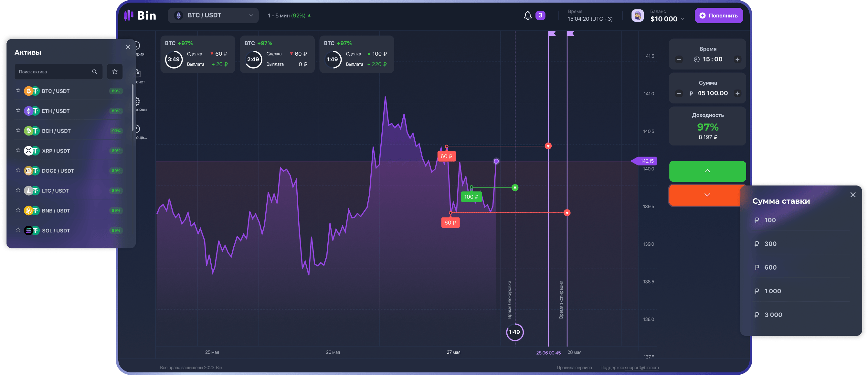Click the search magnifier in assets panel

[x=94, y=72]
